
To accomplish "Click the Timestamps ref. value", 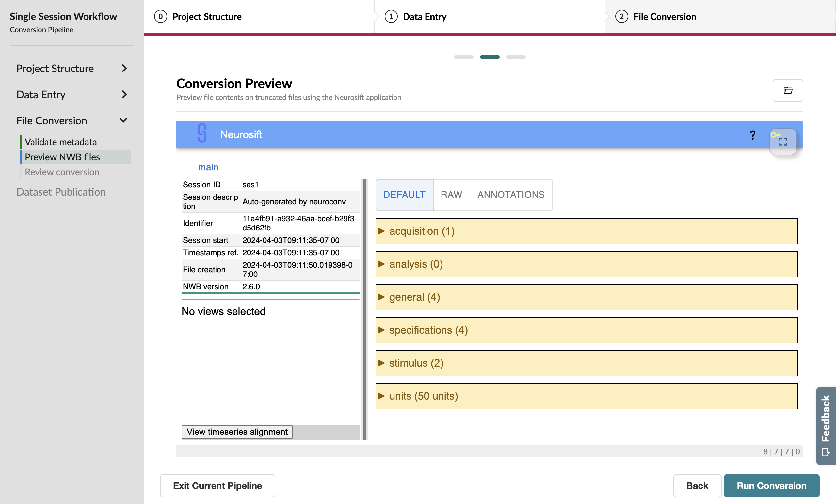I will click(x=291, y=252).
